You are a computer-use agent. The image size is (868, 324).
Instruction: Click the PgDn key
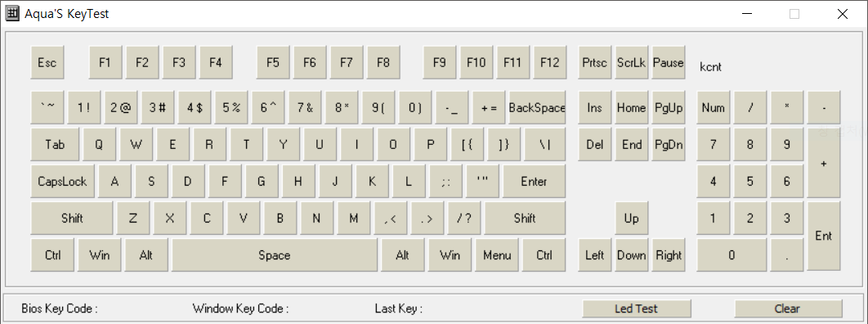pos(669,145)
